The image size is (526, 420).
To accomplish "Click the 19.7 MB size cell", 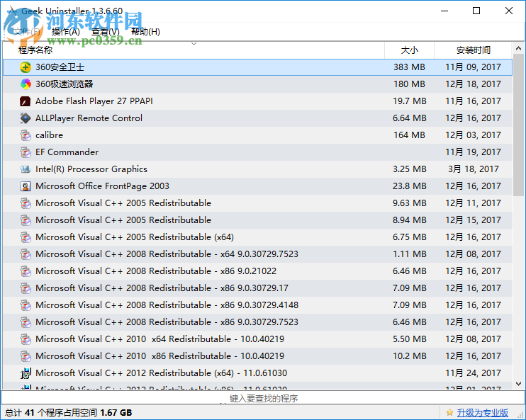I will pos(410,101).
